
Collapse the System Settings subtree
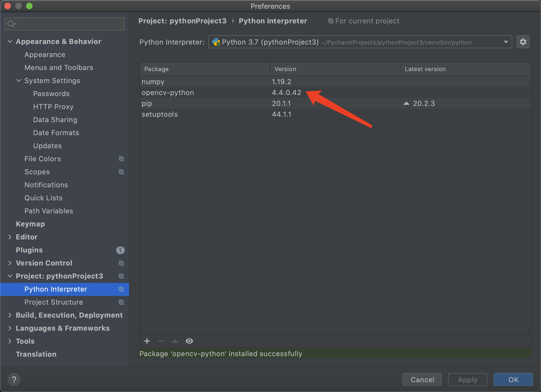pos(19,81)
